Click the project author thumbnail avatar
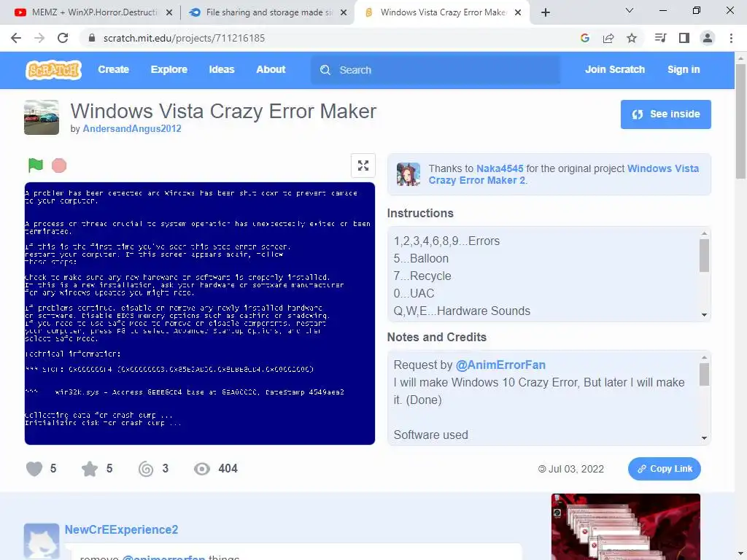747x560 pixels. [42, 117]
